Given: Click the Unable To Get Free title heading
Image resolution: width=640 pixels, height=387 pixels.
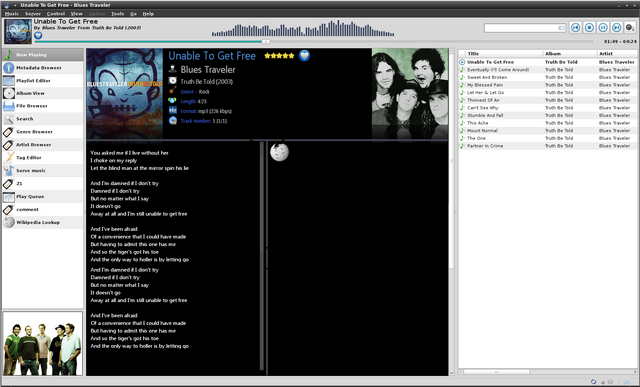Looking at the screenshot, I should pos(212,56).
